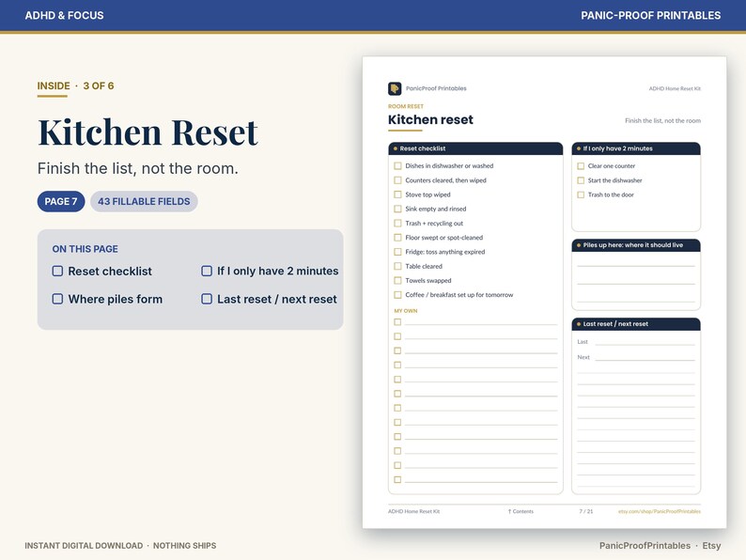Open the Contents link in page footer

click(x=521, y=511)
